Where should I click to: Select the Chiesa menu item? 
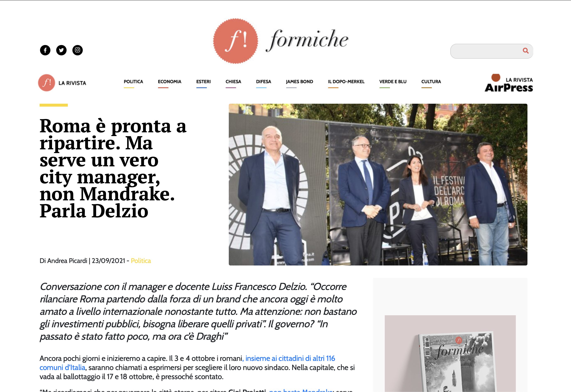click(x=233, y=82)
